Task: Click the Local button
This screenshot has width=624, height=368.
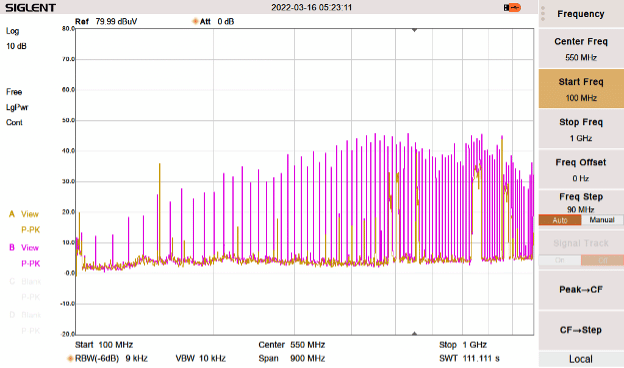Action: 581,359
